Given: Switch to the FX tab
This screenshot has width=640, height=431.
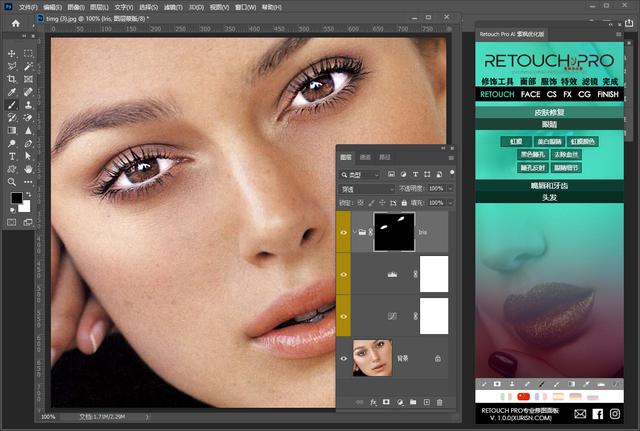Looking at the screenshot, I should pyautogui.click(x=567, y=94).
